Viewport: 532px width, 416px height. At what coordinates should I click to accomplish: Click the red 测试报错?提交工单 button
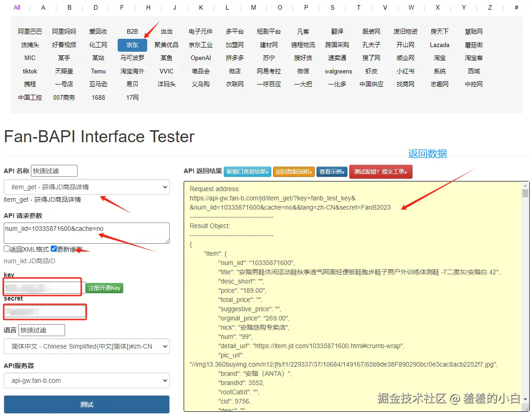381,172
